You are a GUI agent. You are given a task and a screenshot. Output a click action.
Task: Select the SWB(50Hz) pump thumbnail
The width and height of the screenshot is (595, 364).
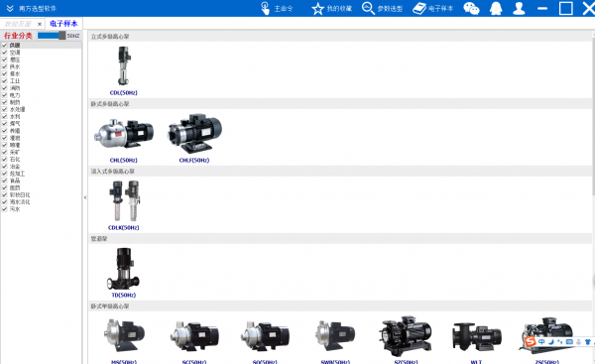335,335
